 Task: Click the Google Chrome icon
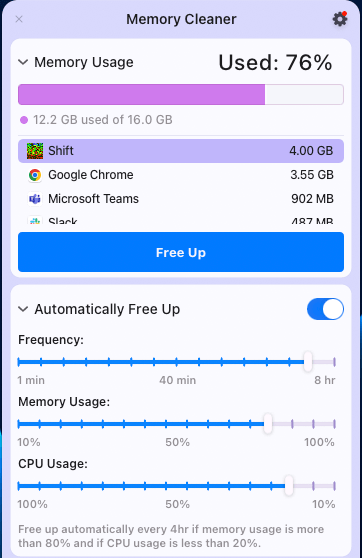[35, 175]
